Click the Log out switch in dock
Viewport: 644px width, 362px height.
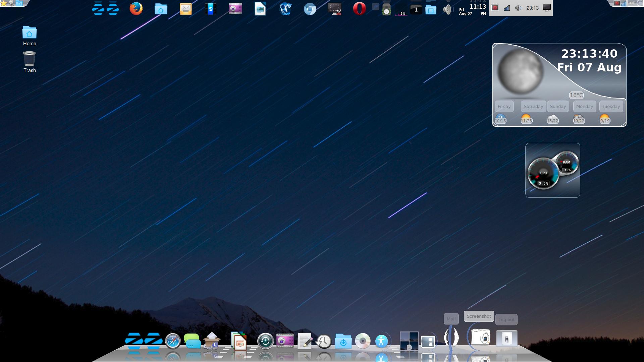(x=506, y=339)
